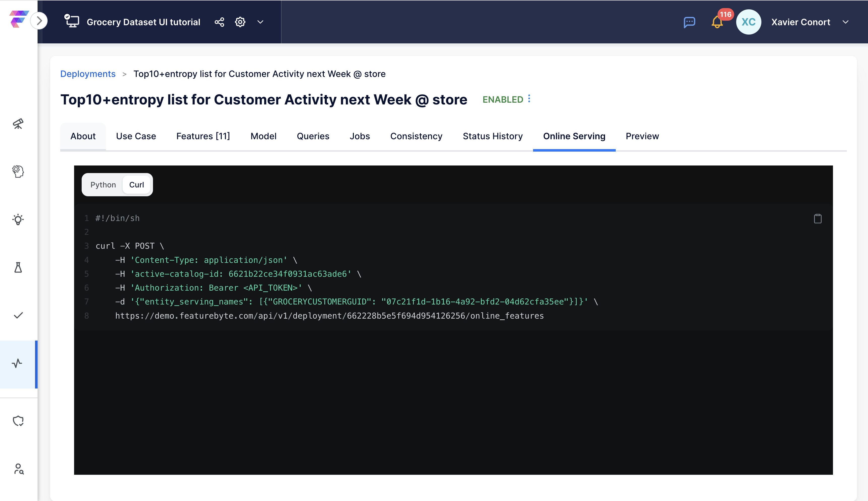The width and height of the screenshot is (868, 501).
Task: Open the flask sidebar icon
Action: 18,267
